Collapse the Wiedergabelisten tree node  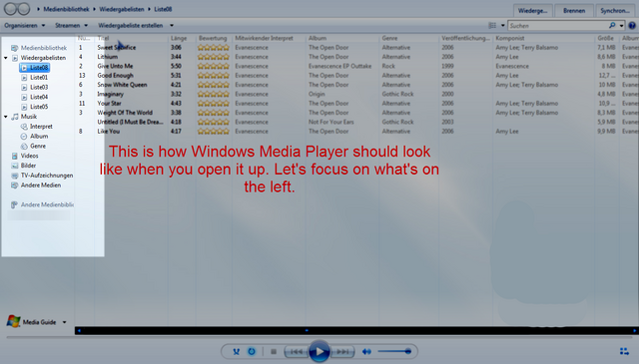coord(6,58)
